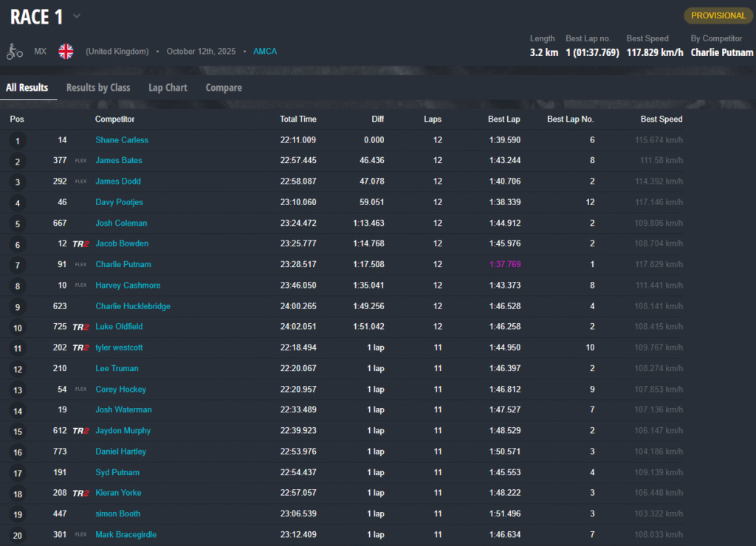Open the AMCA organizer link
The image size is (756, 546).
(265, 52)
